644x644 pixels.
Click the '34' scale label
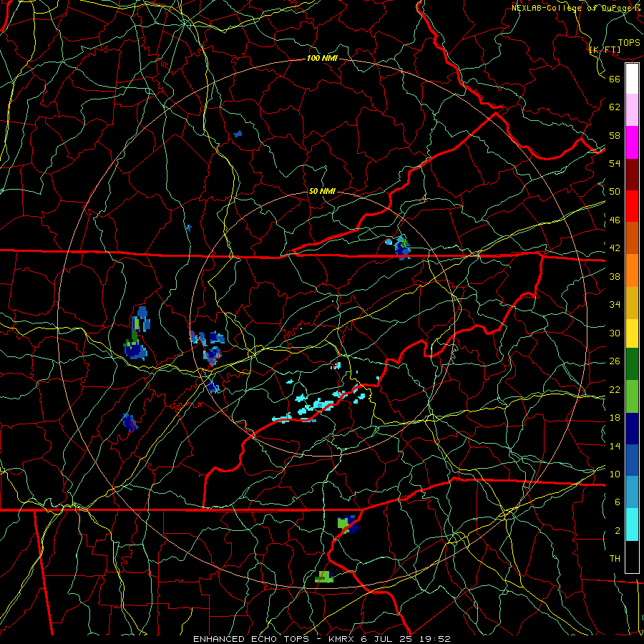[x=615, y=305]
